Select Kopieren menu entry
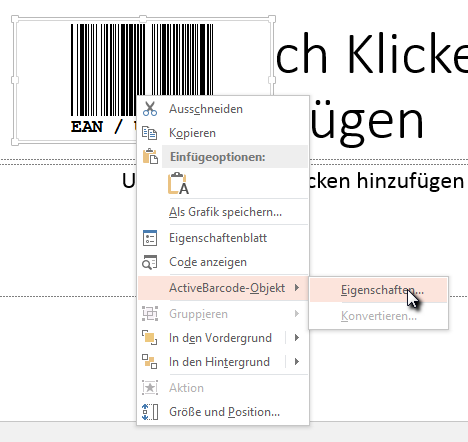468x442 pixels. [223, 133]
